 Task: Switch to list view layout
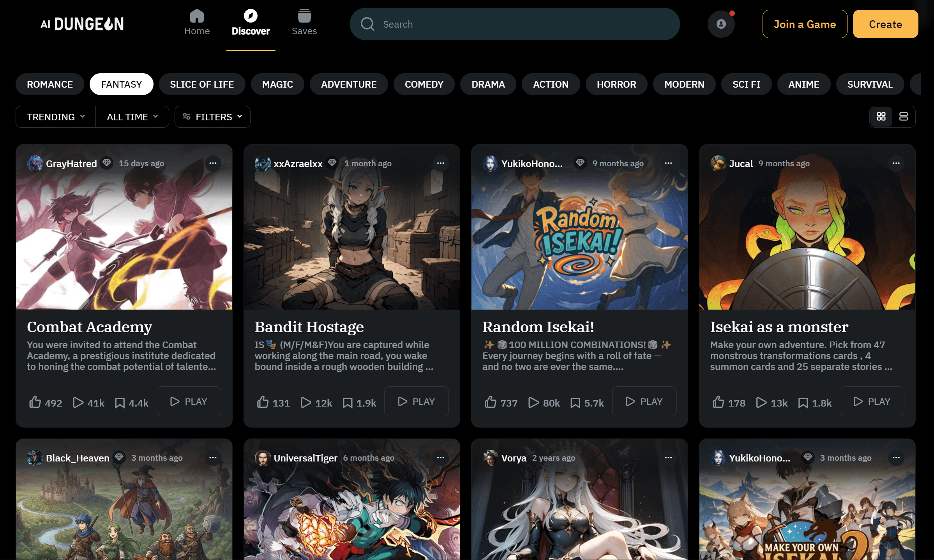coord(904,116)
